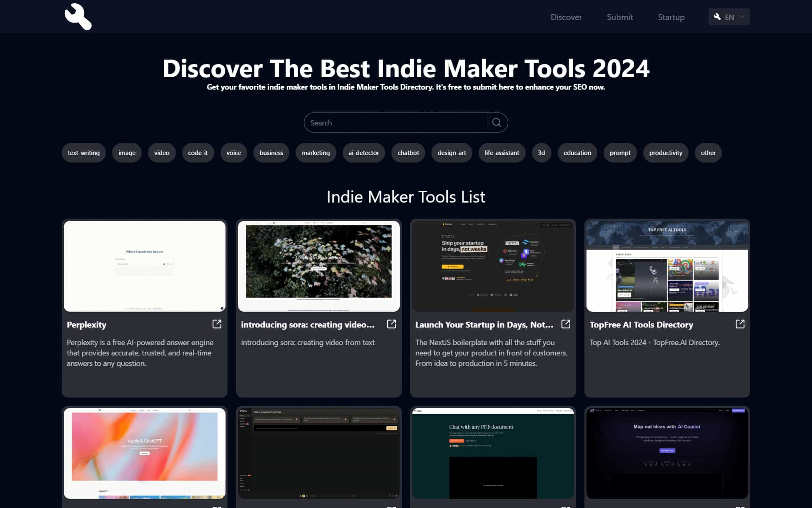Click TopFree AI Tools Directory title

(641, 325)
